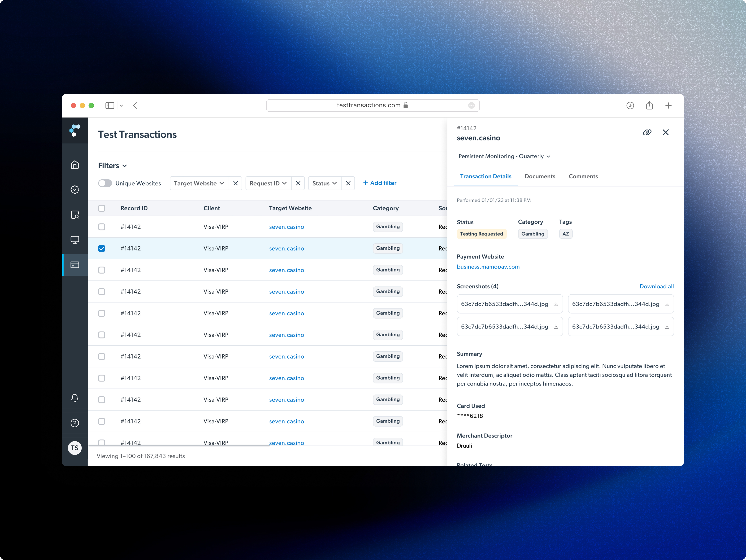Click the Testing Requested status badge
Image resolution: width=746 pixels, height=560 pixels.
482,234
